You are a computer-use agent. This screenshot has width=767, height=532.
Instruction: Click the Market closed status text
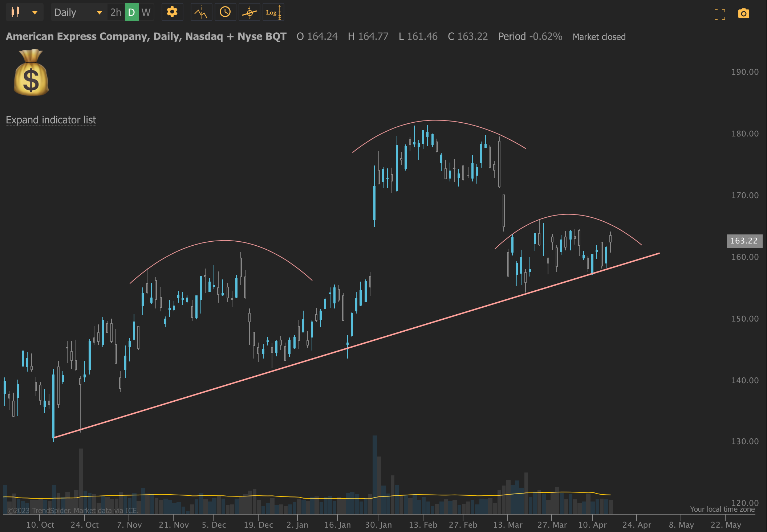point(599,37)
